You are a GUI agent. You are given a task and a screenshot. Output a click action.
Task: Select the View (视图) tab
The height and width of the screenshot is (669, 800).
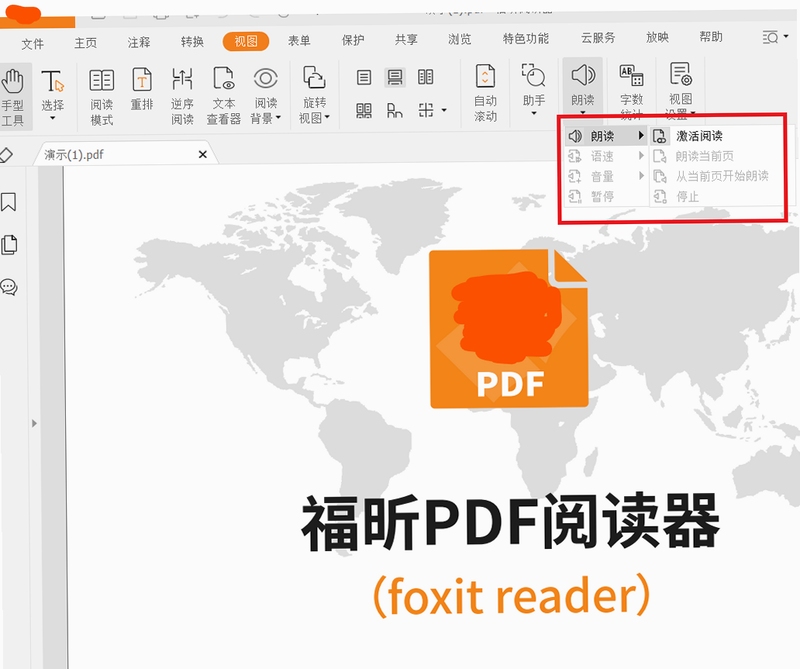pyautogui.click(x=246, y=41)
